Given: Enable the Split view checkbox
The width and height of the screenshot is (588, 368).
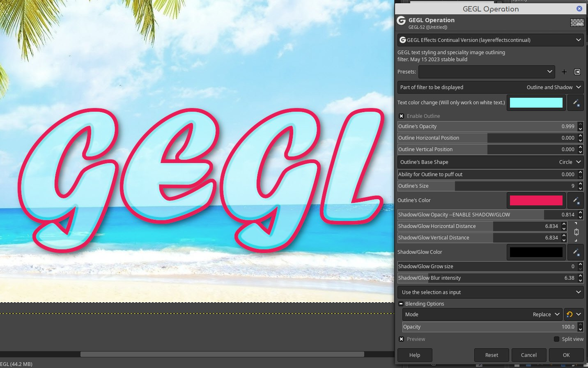Looking at the screenshot, I should pyautogui.click(x=556, y=339).
